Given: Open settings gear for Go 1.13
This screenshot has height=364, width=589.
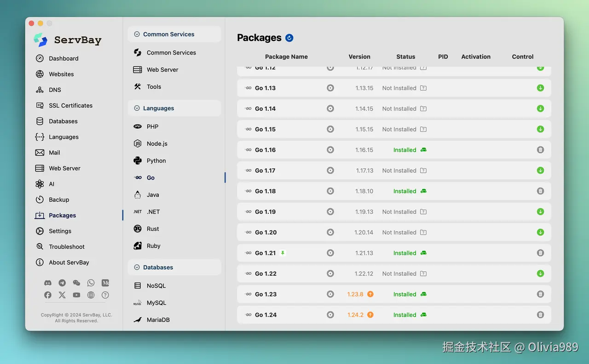Looking at the screenshot, I should 330,88.
